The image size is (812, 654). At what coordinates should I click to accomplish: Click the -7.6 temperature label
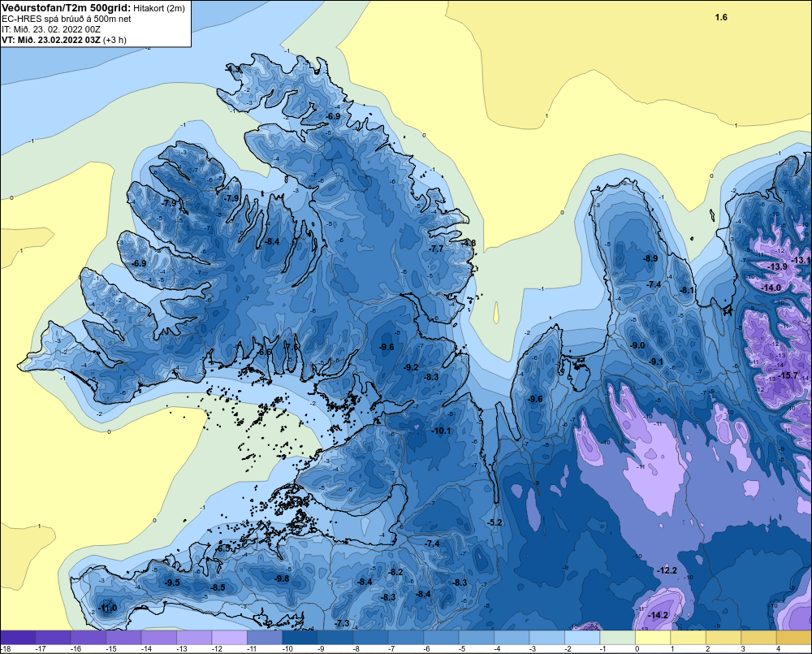292,347
